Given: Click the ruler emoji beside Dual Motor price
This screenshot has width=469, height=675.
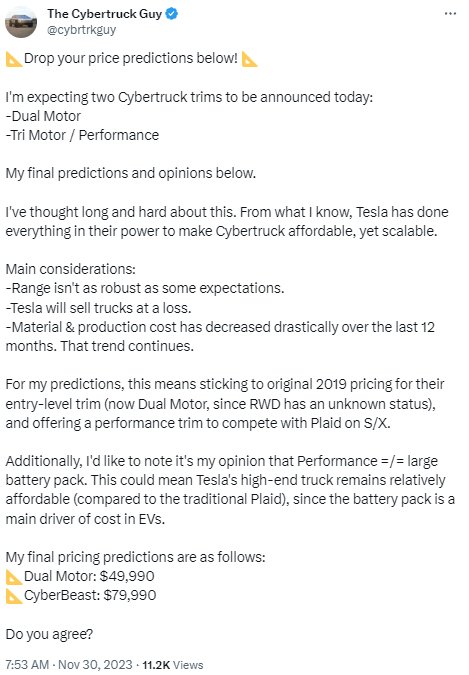Looking at the screenshot, I should coord(14,577).
